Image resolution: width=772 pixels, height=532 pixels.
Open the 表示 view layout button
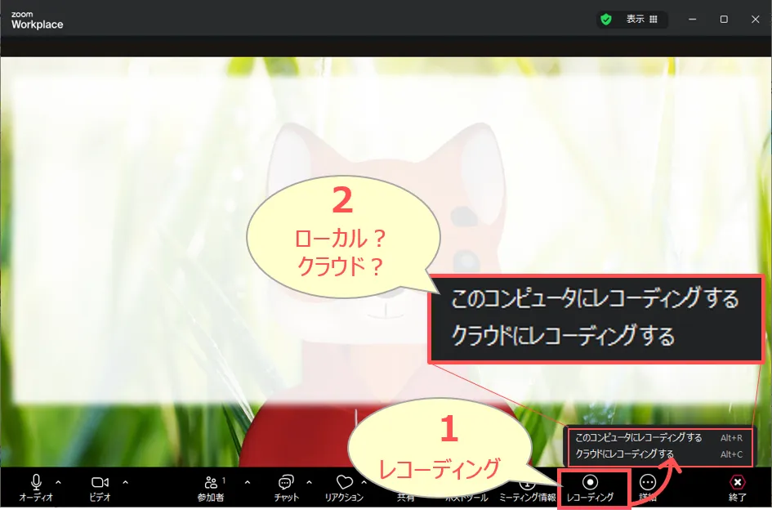coord(641,20)
